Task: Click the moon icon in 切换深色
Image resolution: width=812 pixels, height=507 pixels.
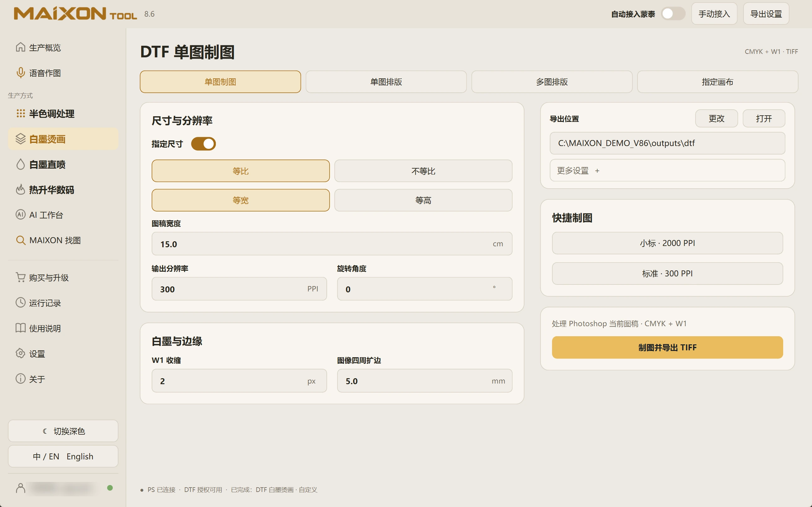Action: [44, 431]
